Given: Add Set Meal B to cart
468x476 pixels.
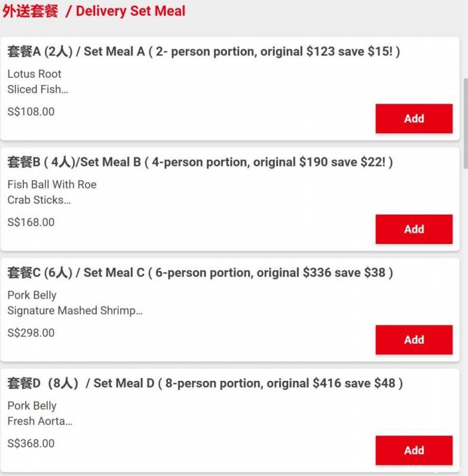Looking at the screenshot, I should coord(414,229).
